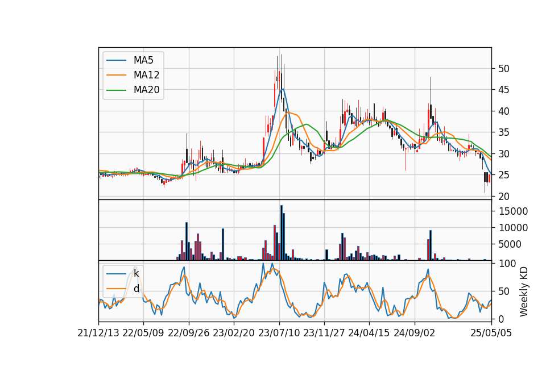This screenshot has height=392, width=546.
Task: Click the price axis value 25
Action: point(503,175)
